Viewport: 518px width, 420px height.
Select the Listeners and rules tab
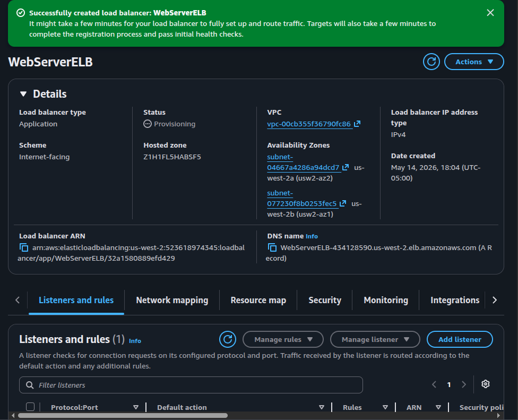pos(76,300)
